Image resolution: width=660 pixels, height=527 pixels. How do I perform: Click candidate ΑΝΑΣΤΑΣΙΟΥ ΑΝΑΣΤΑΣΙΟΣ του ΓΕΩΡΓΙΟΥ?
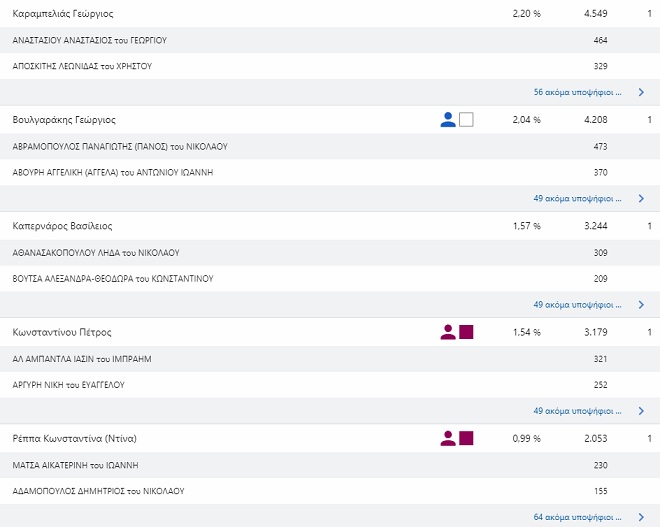[89, 40]
